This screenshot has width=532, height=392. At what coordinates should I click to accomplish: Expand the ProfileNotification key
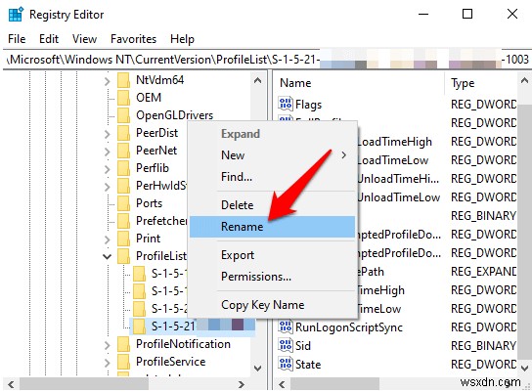tap(108, 345)
